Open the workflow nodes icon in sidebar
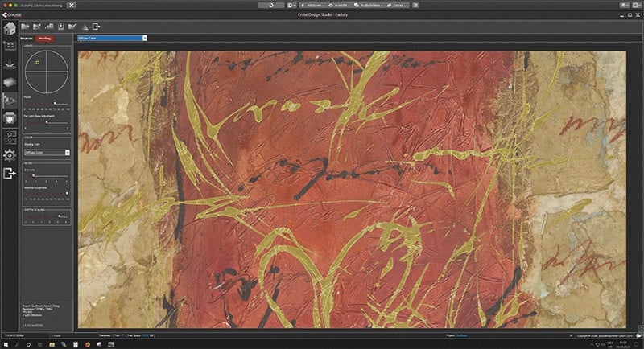Viewport: 644px width, 349px height. click(10, 137)
